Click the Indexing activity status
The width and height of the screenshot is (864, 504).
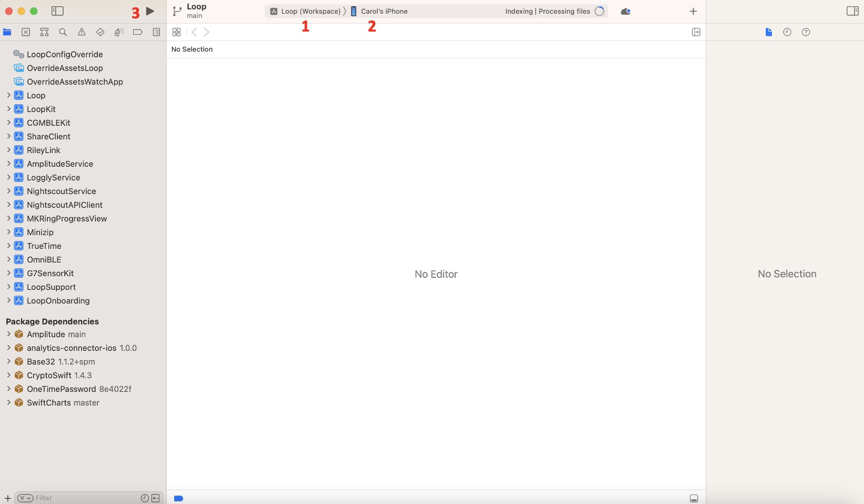tap(548, 11)
